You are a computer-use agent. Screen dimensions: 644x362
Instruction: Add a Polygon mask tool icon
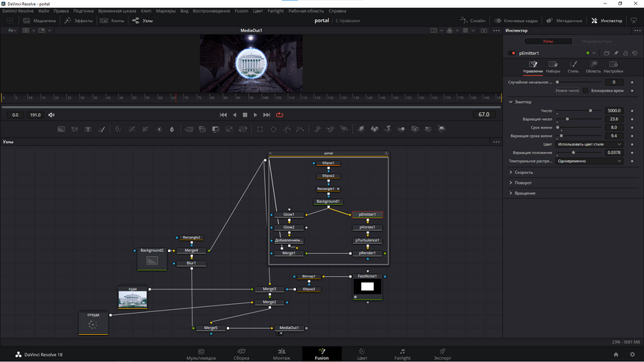click(287, 129)
